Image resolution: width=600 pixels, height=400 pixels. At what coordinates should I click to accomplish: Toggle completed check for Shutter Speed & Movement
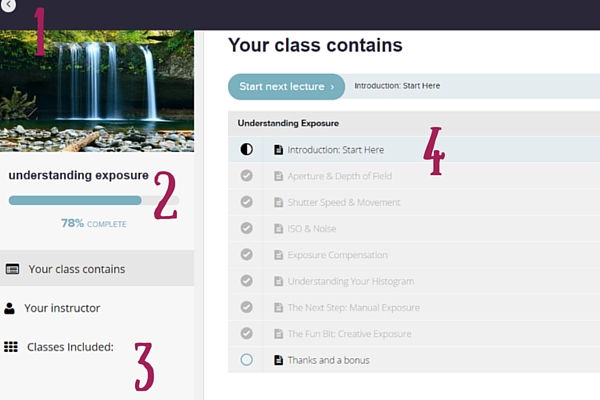click(x=246, y=202)
